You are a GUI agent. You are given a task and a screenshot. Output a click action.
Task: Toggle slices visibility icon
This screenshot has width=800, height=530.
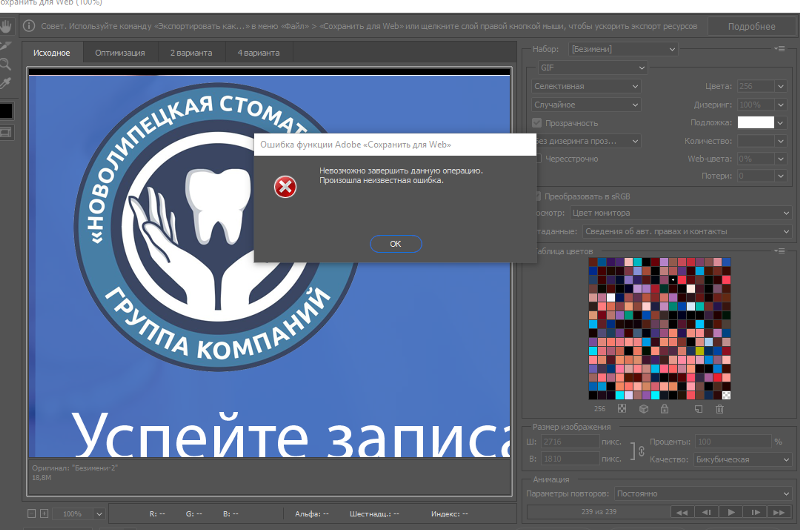point(6,133)
